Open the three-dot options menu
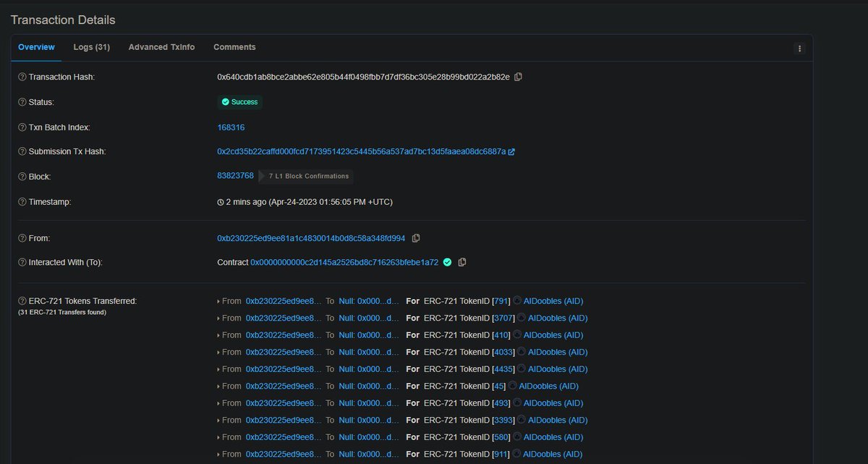The image size is (868, 464). tap(799, 48)
